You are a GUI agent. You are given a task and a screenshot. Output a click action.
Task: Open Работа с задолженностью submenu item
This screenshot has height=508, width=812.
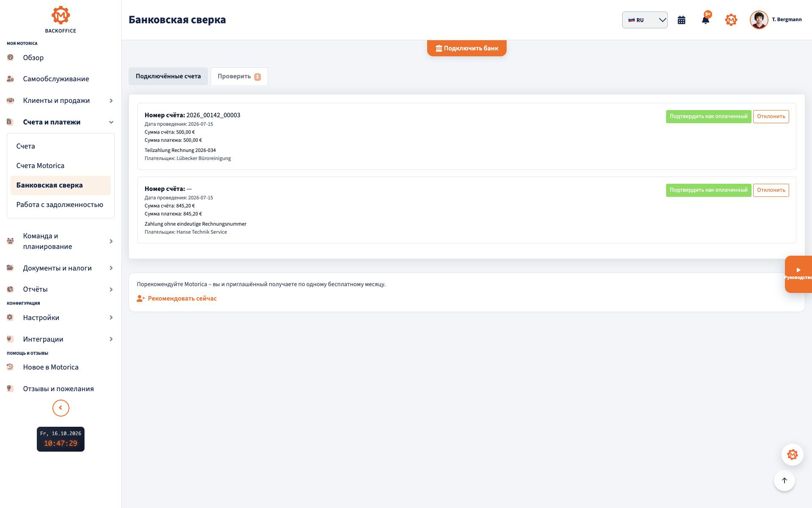point(60,204)
